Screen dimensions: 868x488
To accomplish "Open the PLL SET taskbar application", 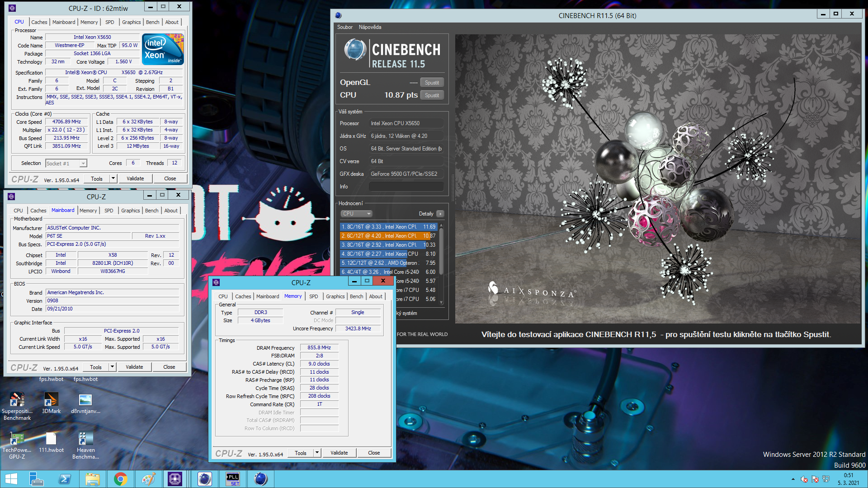I will [233, 479].
